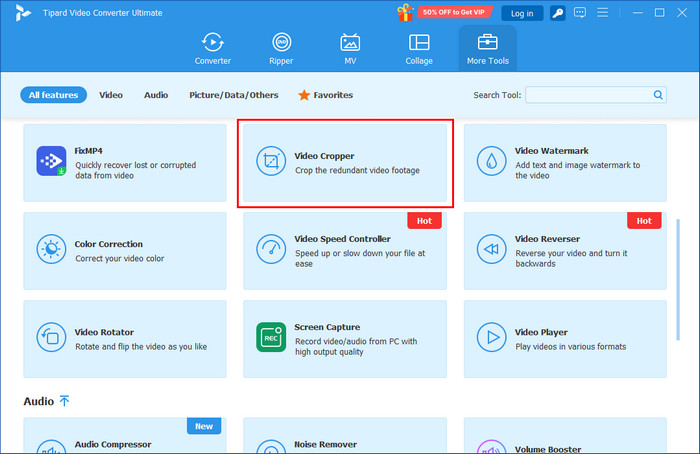Open the register key icon
This screenshot has height=454, width=700.
[558, 13]
